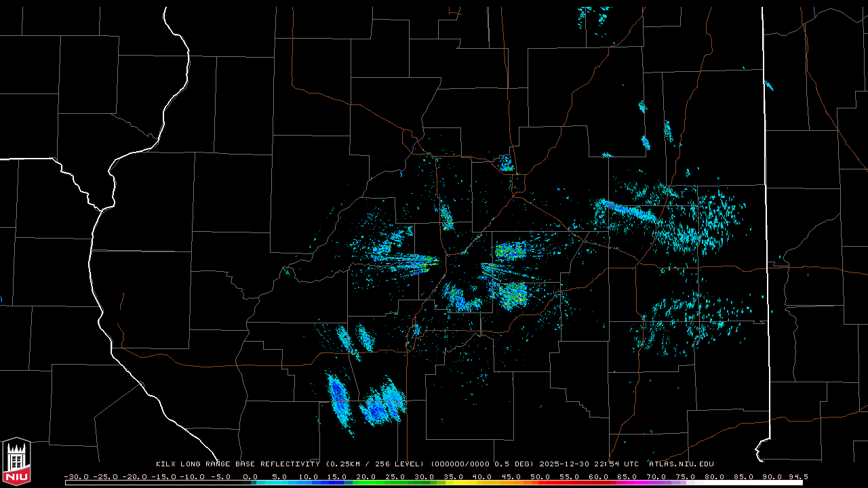The height and width of the screenshot is (488, 868).
Task: Click the -30.0 label on the reflectivity scale
Action: click(75, 476)
